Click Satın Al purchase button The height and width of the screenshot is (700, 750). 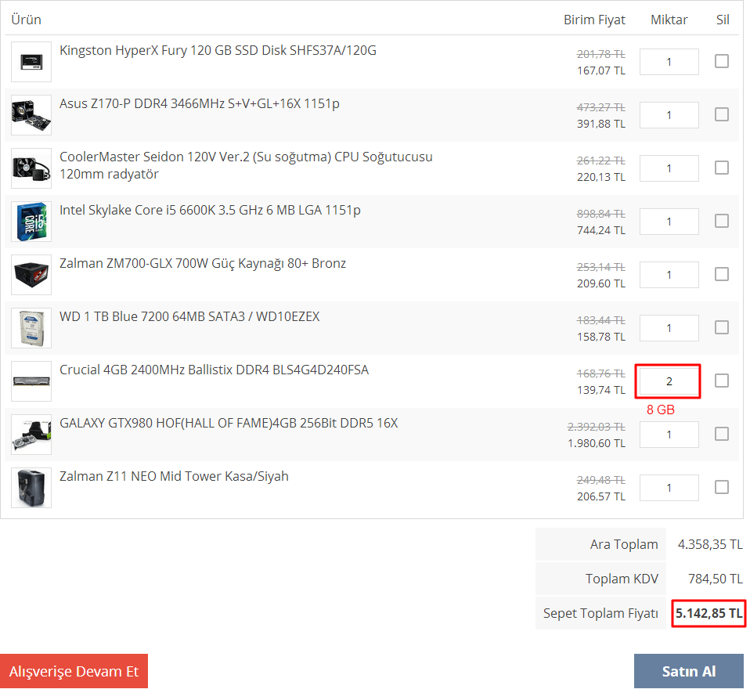(x=689, y=671)
